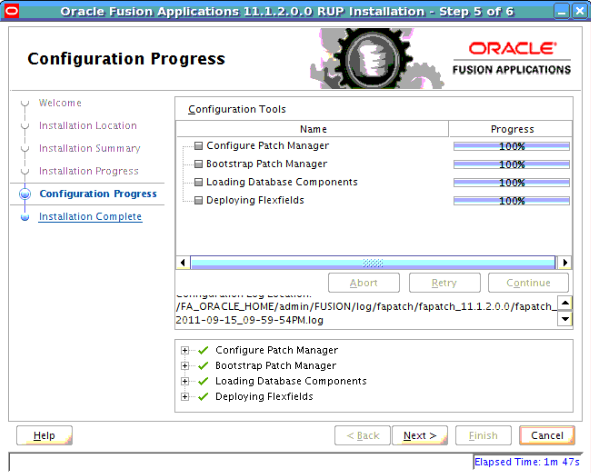This screenshot has height=473, width=591.
Task: Click the Bootstrap Patch Manager table row icon
Action: pos(198,164)
